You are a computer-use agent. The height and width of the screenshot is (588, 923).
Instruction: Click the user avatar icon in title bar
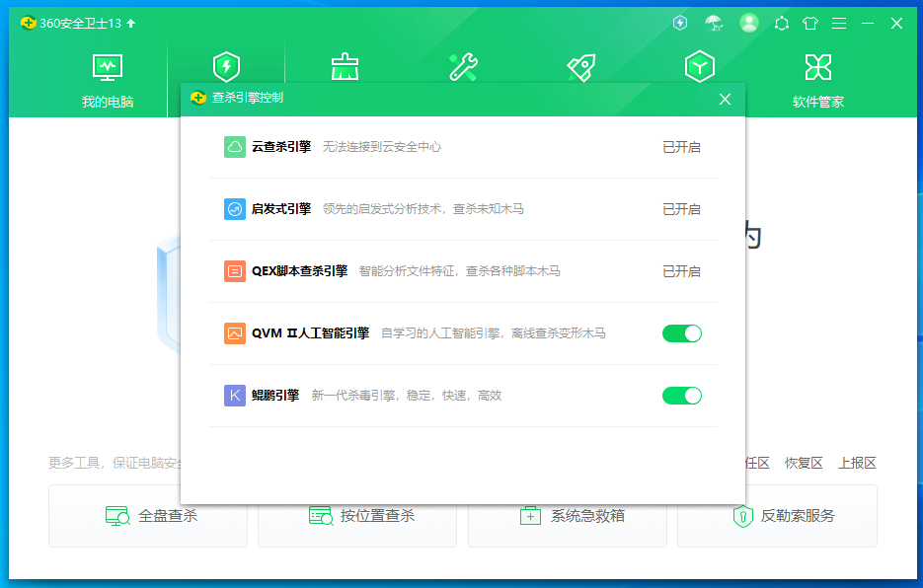coord(749,23)
